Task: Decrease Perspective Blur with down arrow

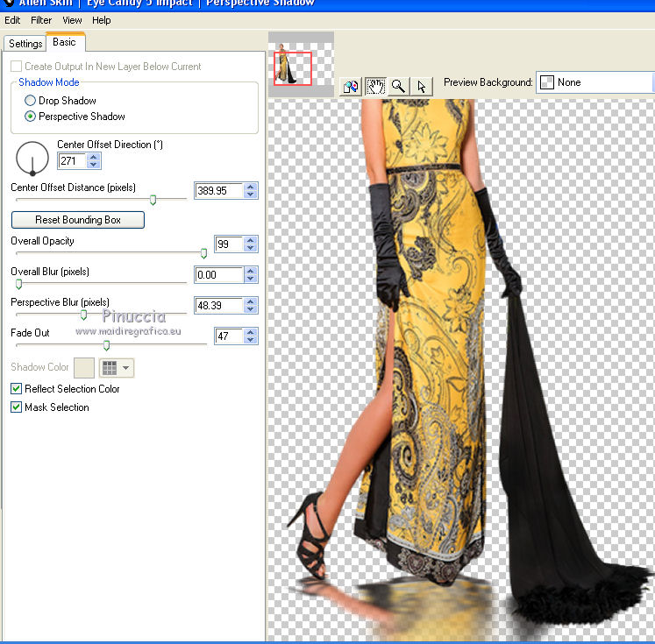Action: [251, 309]
